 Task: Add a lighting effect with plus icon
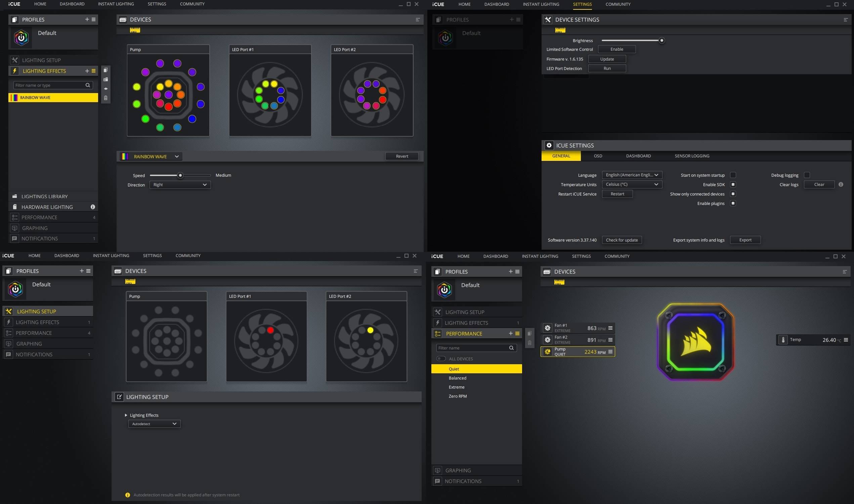[x=87, y=71]
